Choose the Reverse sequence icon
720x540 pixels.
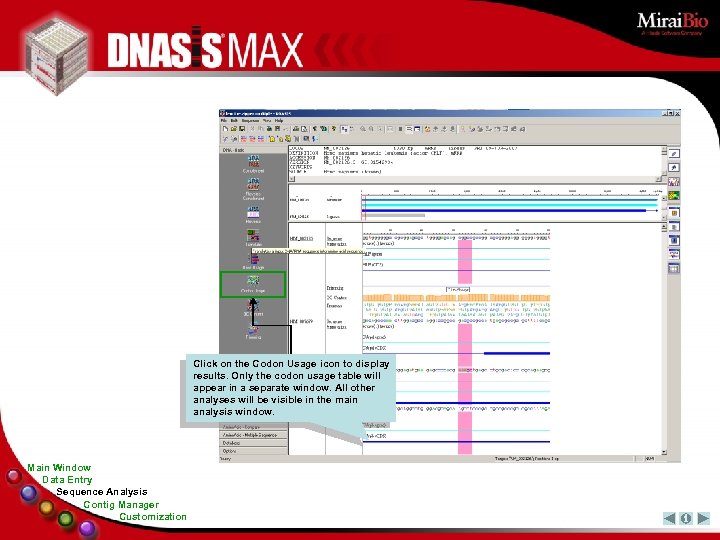[x=253, y=214]
